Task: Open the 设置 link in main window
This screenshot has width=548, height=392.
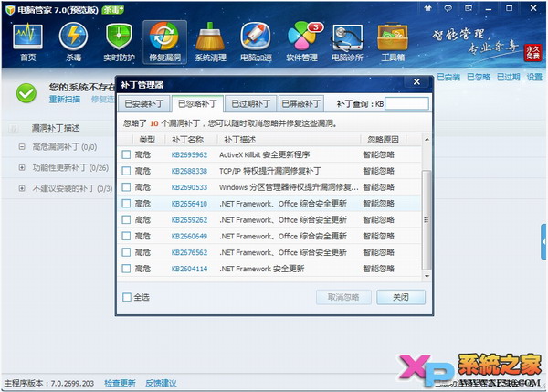Action: click(534, 77)
